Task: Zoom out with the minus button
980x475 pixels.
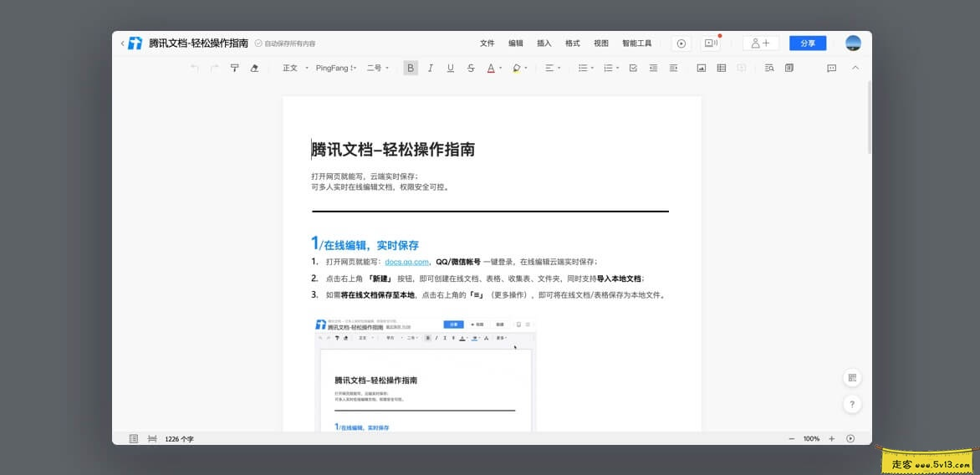Action: pyautogui.click(x=791, y=439)
